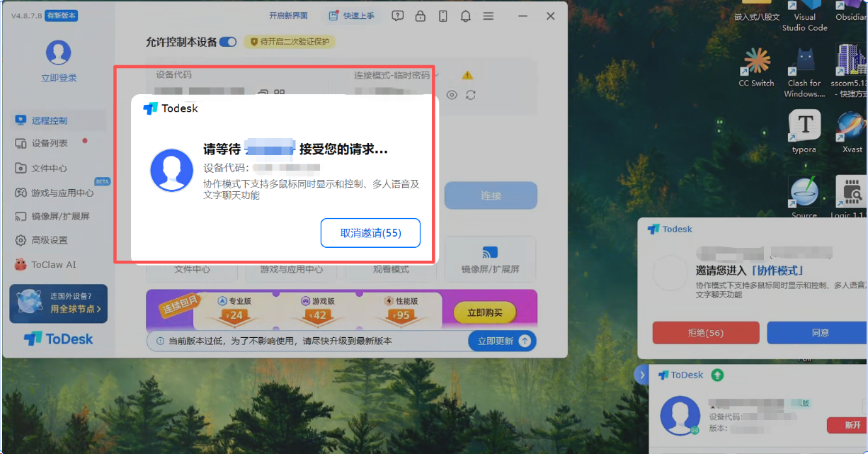Refresh the temporary password
The image size is (868, 454).
[x=471, y=95]
